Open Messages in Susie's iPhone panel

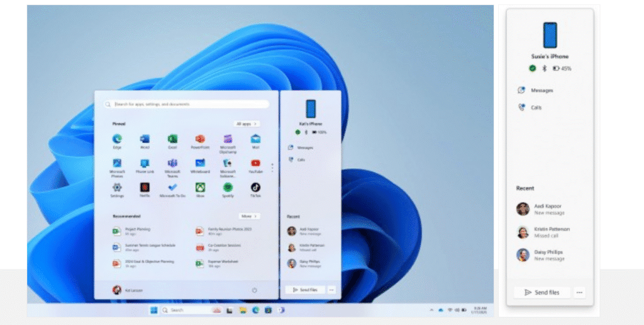541,91
